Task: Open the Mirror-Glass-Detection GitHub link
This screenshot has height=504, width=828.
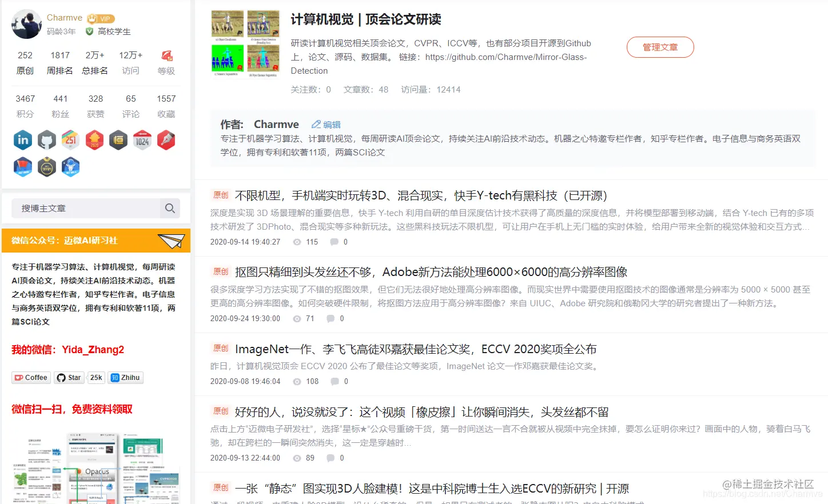Action: coord(506,57)
